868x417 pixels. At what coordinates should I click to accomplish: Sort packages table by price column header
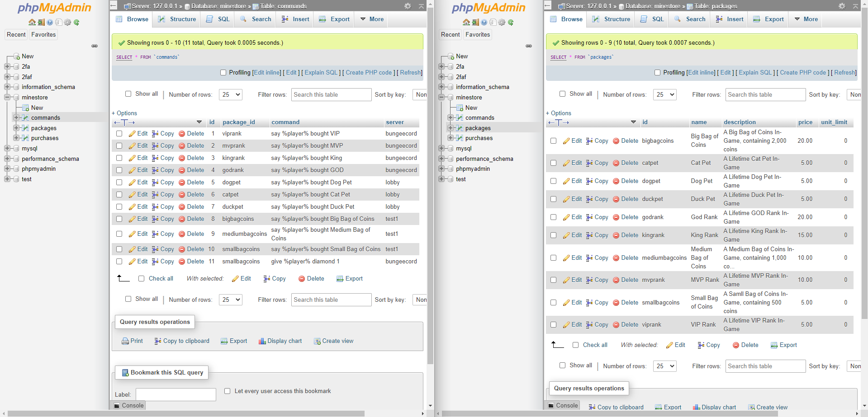coord(805,122)
